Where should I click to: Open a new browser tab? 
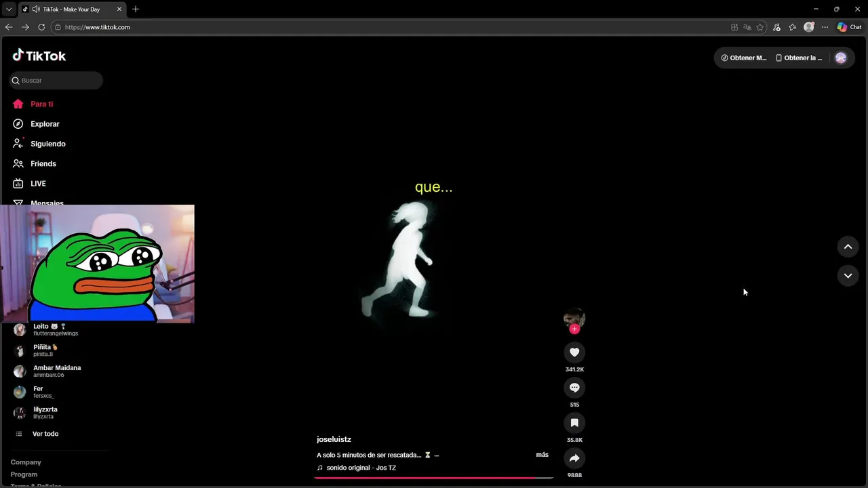[136, 9]
